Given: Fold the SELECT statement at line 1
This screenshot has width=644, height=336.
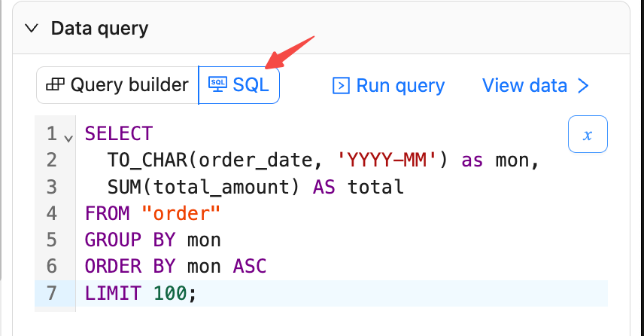Looking at the screenshot, I should [68, 138].
